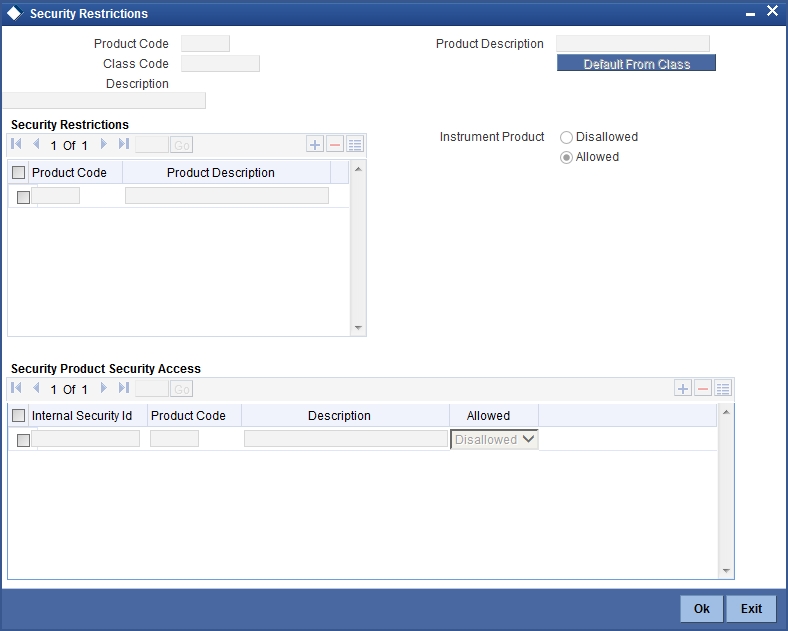Click the Description column header in Security Access

(339, 416)
